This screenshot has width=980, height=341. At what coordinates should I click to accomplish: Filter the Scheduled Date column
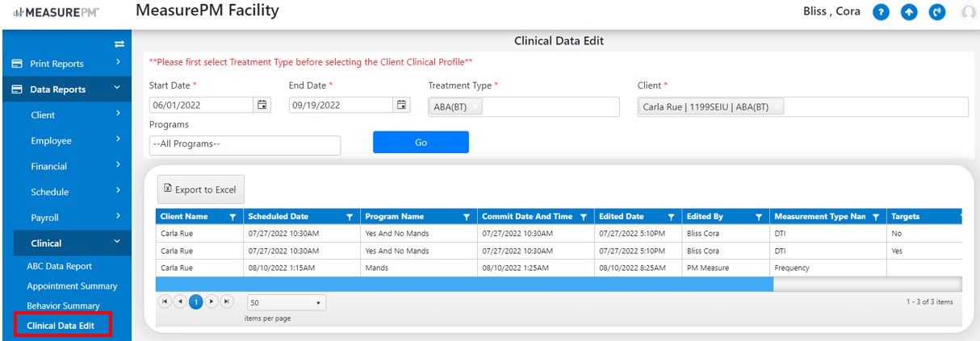click(350, 217)
